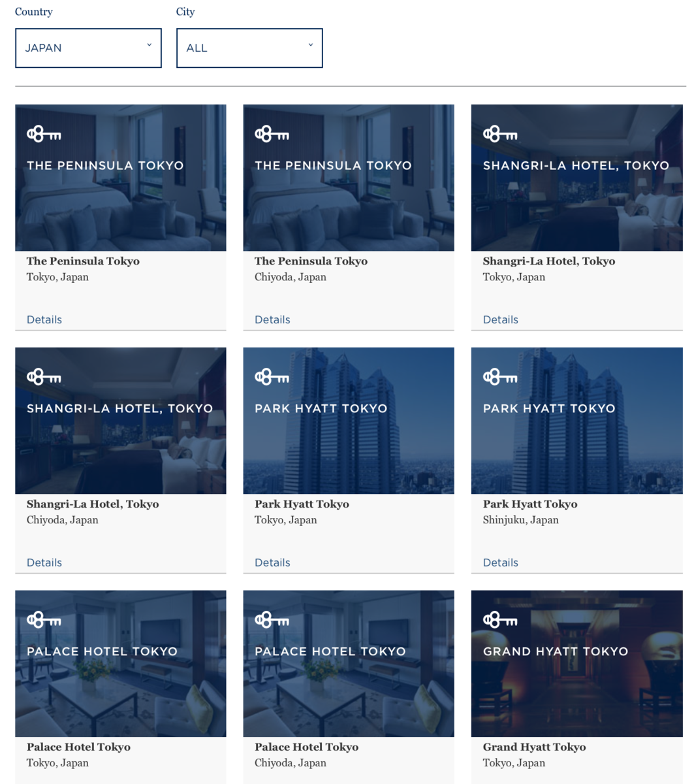
Task: Click the key icon on the Park Hyatt card listed in Tokyo, Japan
Action: point(272,378)
